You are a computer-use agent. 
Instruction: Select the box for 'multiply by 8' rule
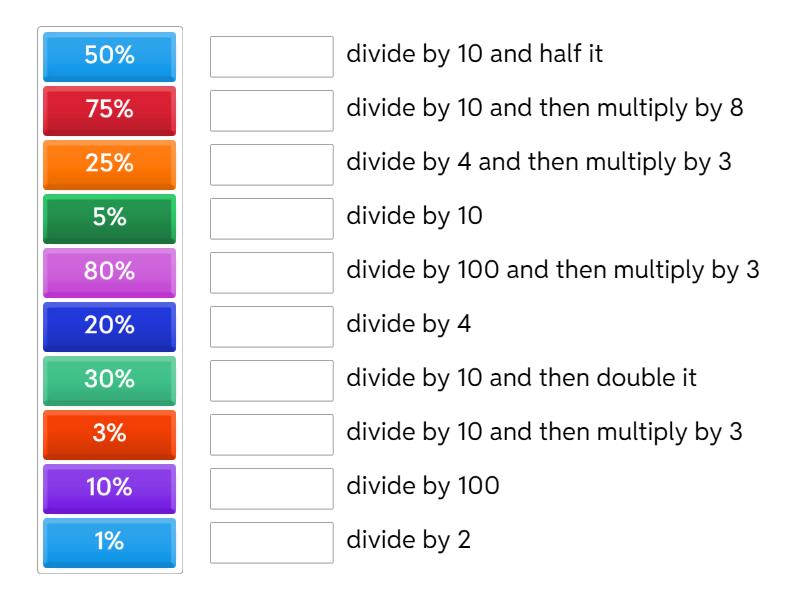272,111
